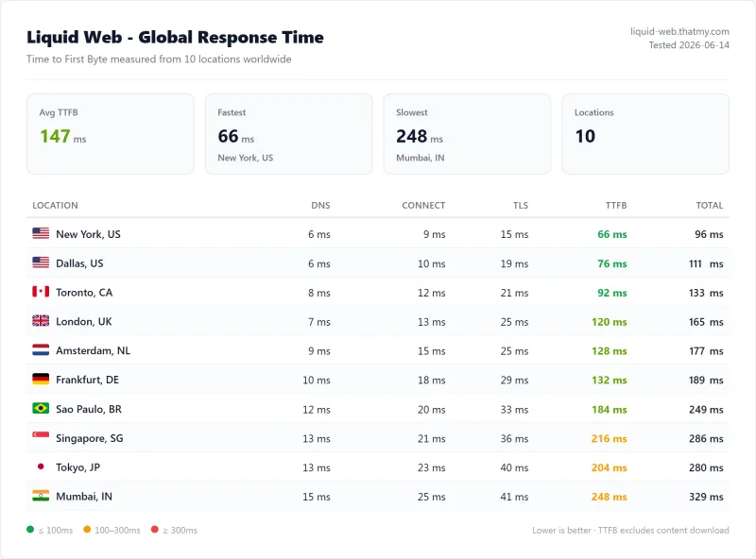Click the Japanese flag beside Tokyo

[x=41, y=466]
